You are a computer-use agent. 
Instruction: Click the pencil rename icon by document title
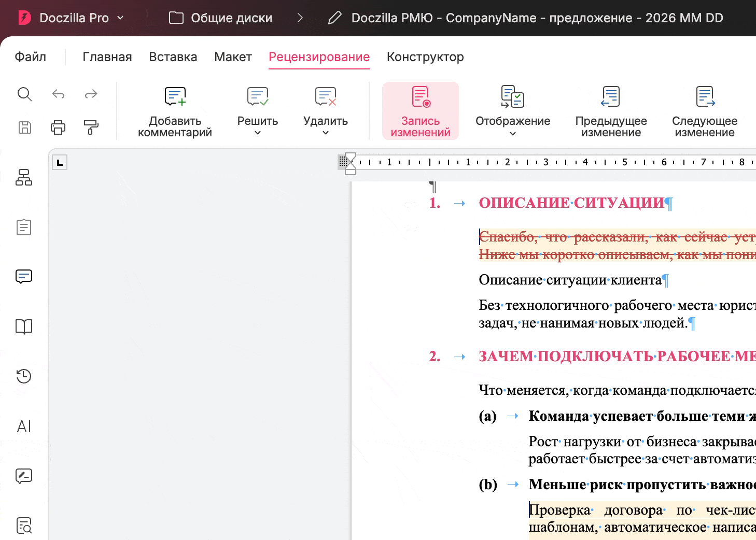tap(335, 18)
